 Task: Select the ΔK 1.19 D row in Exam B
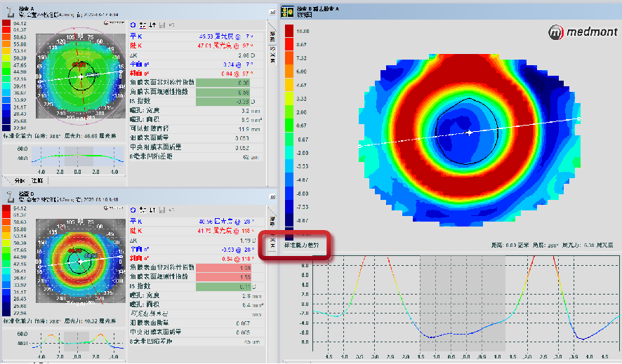(x=196, y=240)
